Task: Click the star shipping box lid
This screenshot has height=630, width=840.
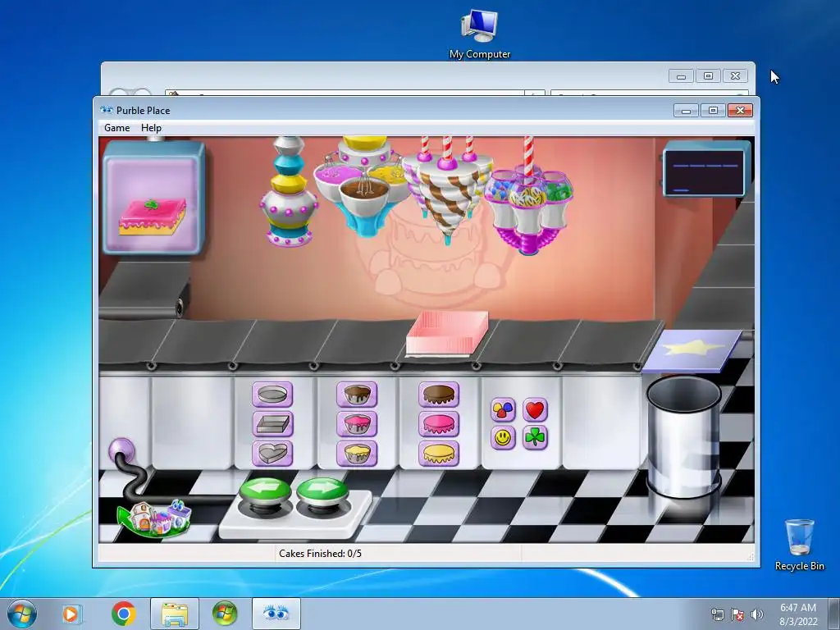Action: coord(692,351)
